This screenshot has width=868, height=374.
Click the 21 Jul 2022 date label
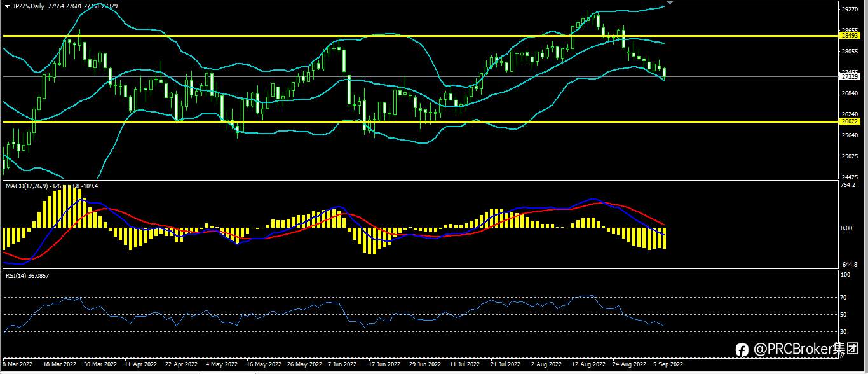pyautogui.click(x=506, y=364)
